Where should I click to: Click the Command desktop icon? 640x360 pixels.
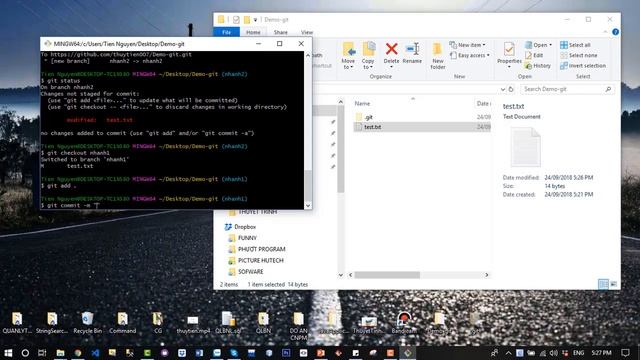[x=122, y=323]
